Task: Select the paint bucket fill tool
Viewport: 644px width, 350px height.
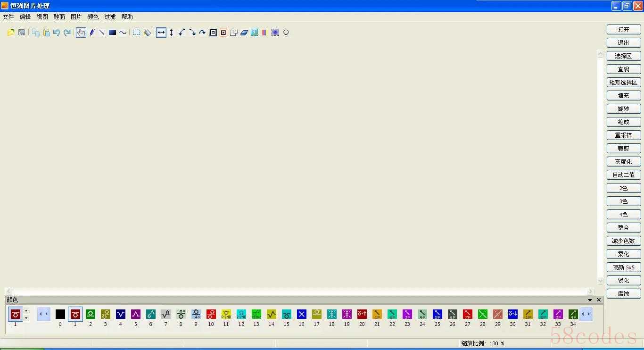Action: (148, 33)
